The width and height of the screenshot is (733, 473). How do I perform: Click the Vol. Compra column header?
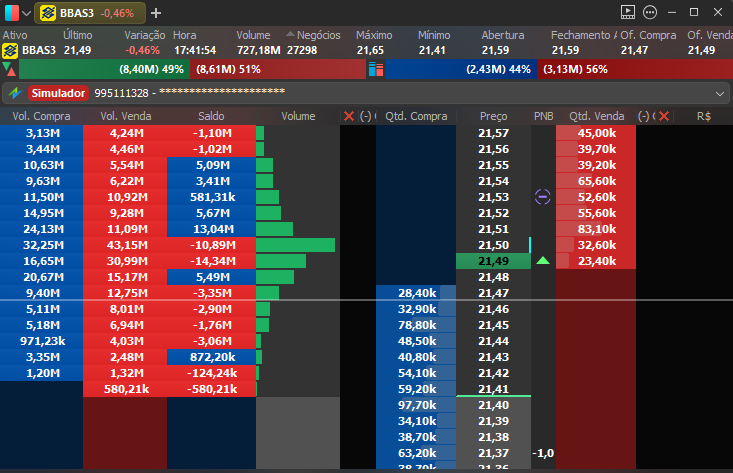(x=41, y=117)
